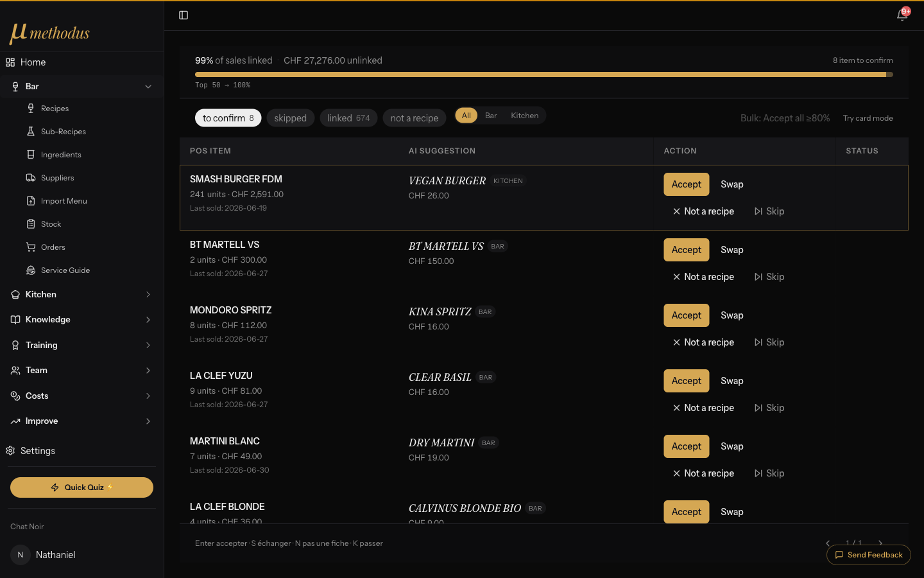Click the methodus logo
The image size is (924, 578).
click(x=49, y=33)
